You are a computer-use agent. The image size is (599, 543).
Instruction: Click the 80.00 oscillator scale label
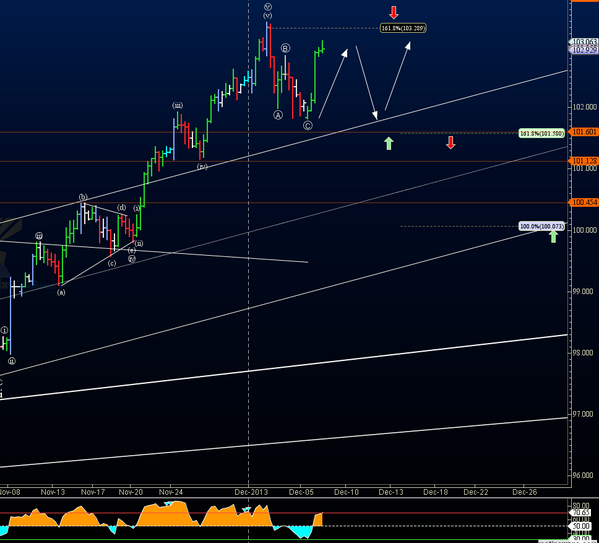pos(581,505)
